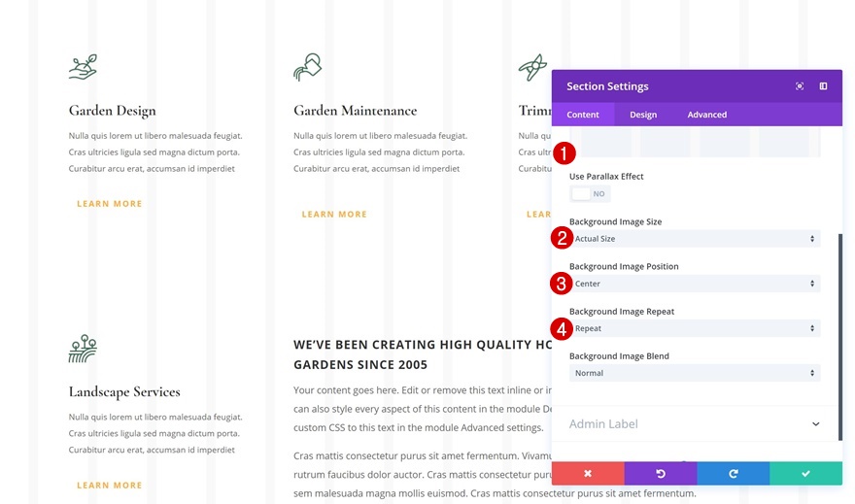Click the Landscape Services garden icon
Screen dimensions: 855x504
coord(83,349)
